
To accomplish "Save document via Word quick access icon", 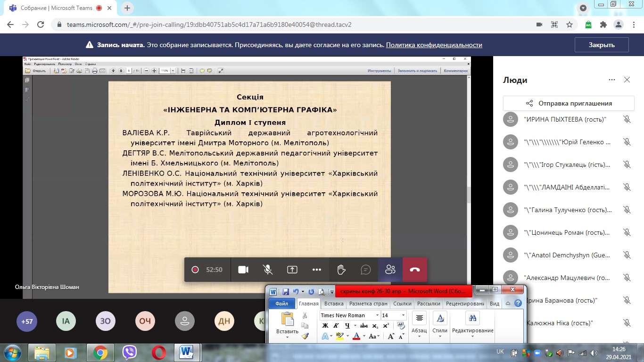I will (285, 292).
